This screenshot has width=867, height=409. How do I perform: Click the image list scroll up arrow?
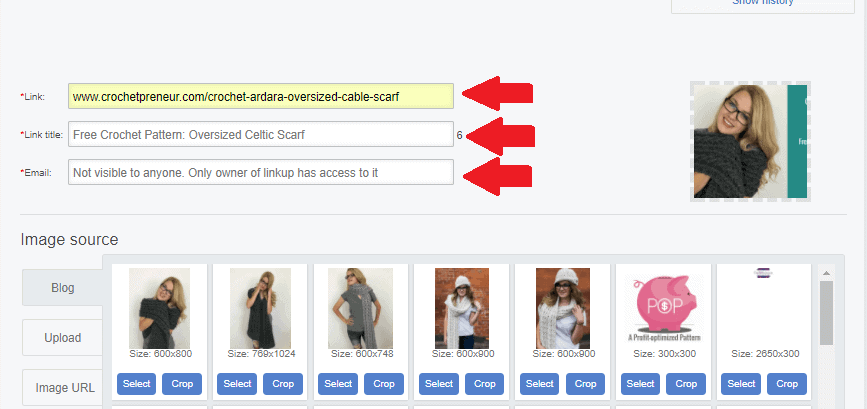[826, 273]
